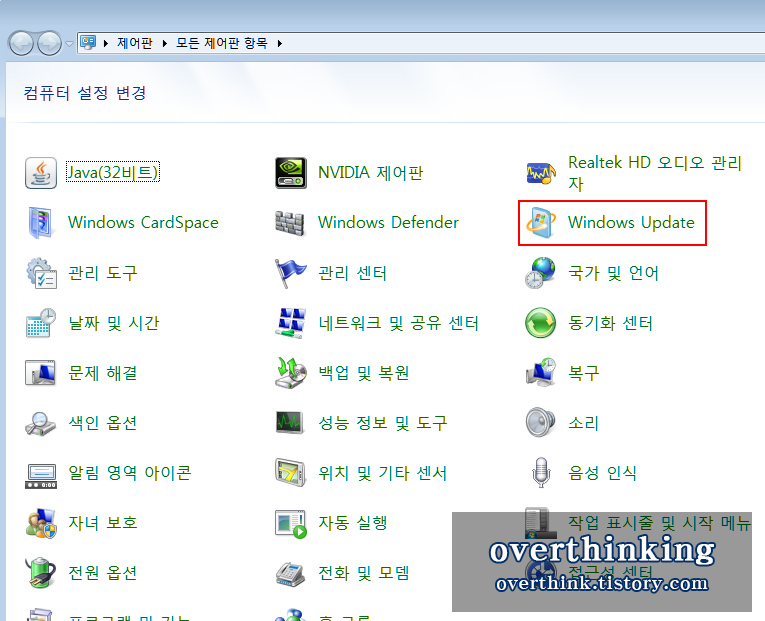Click the 날짜 및 시간 calendar icon

coord(41,323)
